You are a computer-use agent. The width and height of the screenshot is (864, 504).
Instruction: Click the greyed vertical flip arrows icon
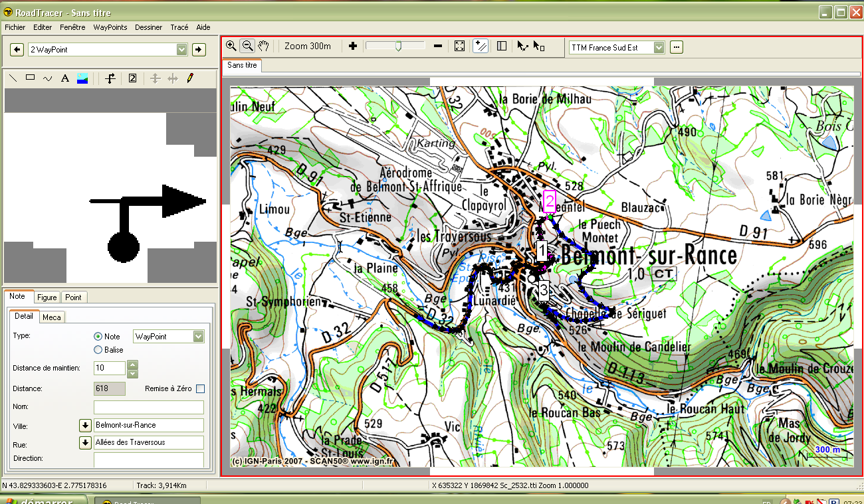tap(155, 78)
